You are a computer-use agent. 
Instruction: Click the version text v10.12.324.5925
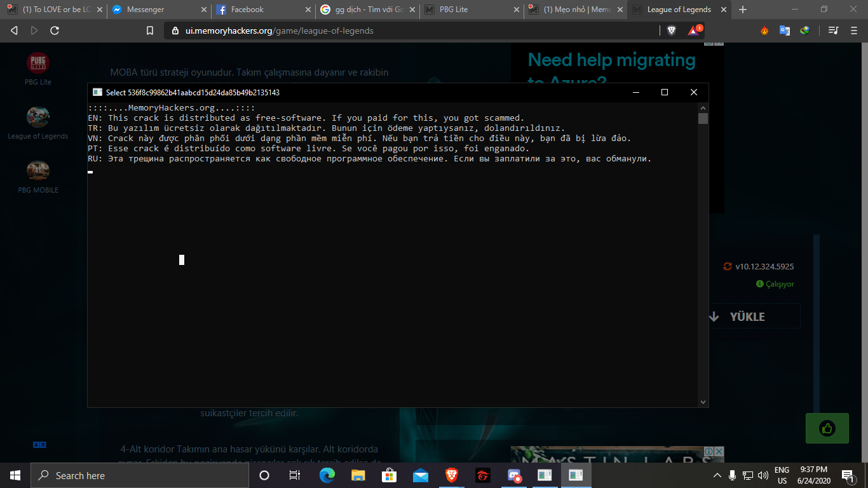pyautogui.click(x=764, y=267)
